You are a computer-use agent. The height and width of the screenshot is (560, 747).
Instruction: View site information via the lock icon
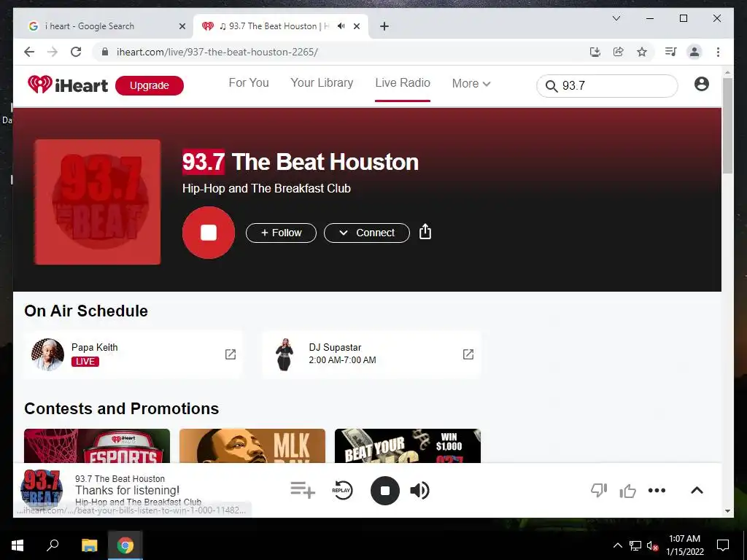105,52
